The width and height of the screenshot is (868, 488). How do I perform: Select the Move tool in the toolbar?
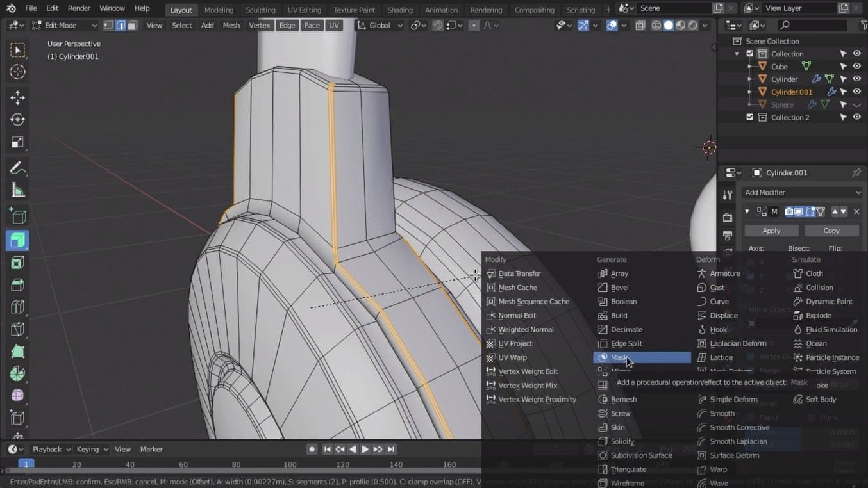pyautogui.click(x=17, y=97)
